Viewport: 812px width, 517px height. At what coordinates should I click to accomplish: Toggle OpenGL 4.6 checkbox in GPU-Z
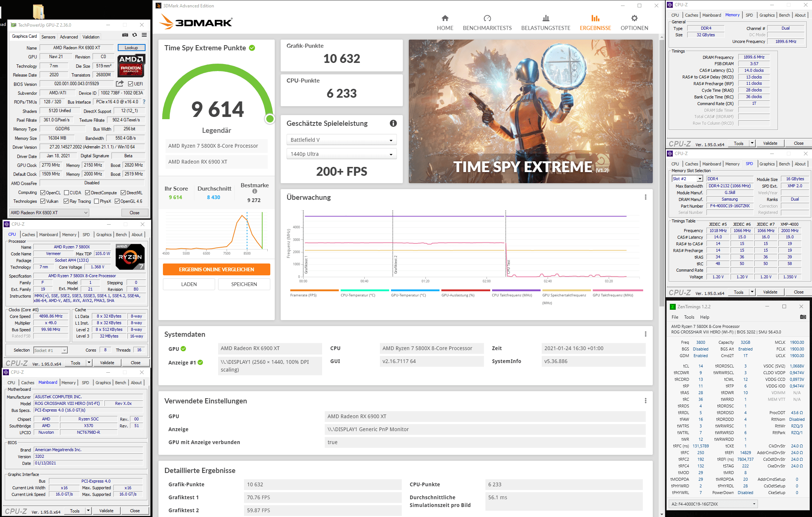point(117,201)
